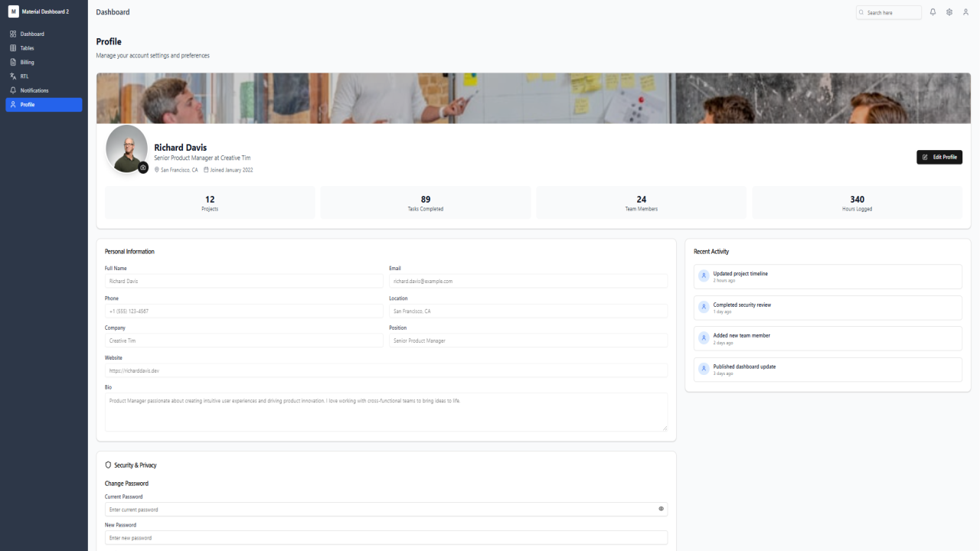This screenshot has height=551, width=980.
Task: Open Notifications in the sidebar
Action: coord(44,90)
